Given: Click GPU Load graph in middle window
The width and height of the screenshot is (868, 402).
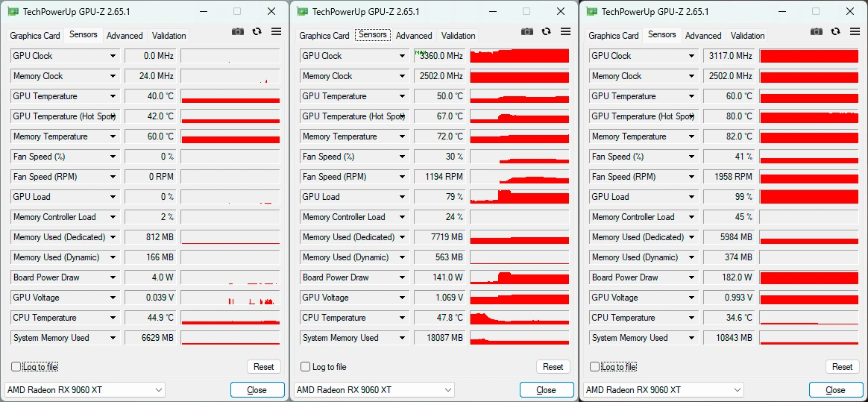Looking at the screenshot, I should (520, 197).
